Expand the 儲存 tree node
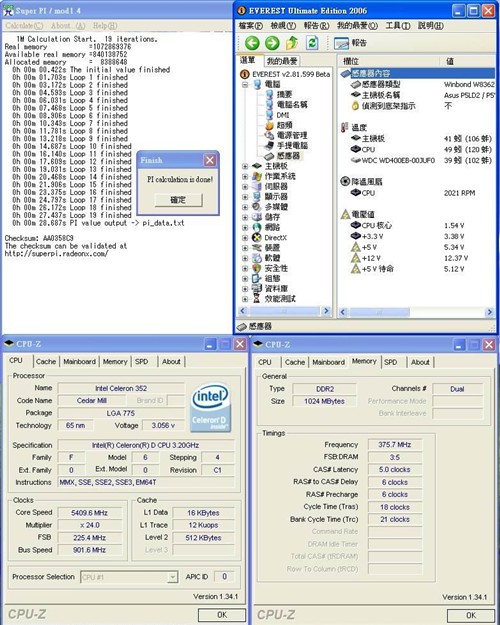This screenshot has height=625, width=500. pos(245,217)
